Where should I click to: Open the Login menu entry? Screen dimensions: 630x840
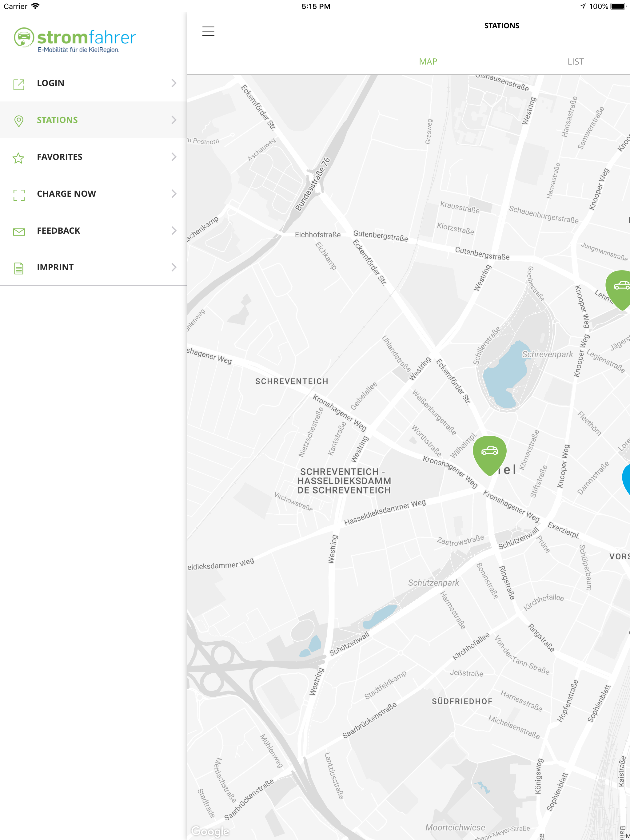point(94,83)
